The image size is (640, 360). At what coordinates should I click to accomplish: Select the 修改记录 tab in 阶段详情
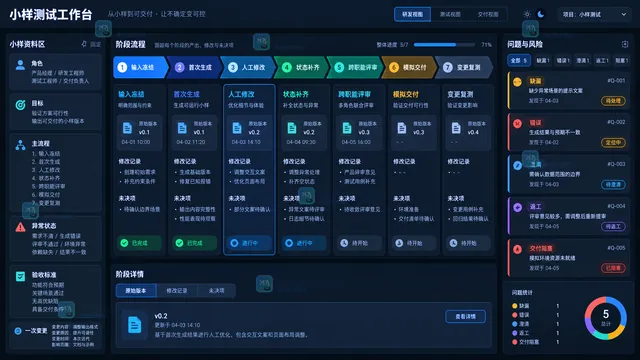[177, 291]
